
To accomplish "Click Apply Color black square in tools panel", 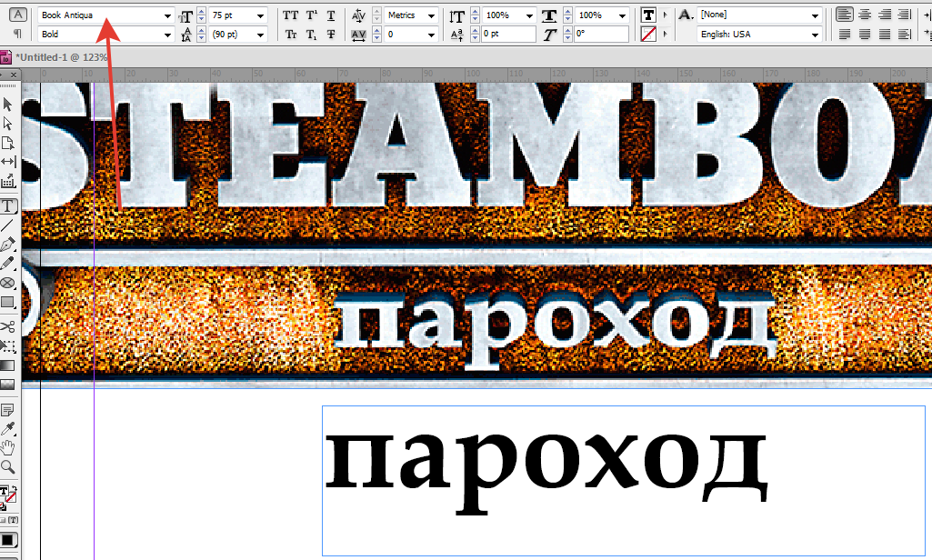I will point(7,540).
